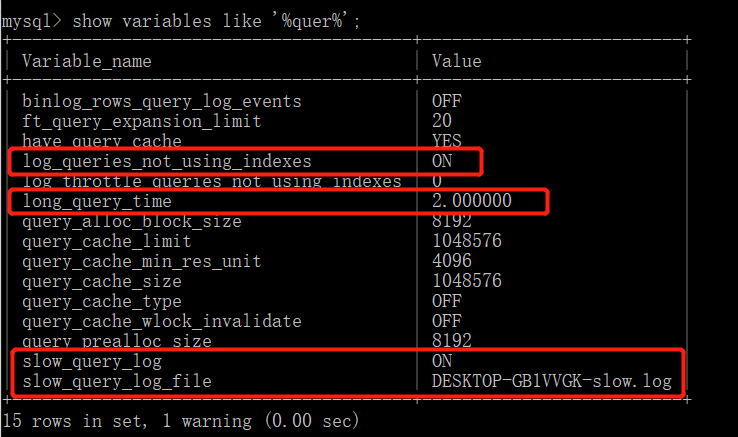
Task: Click the 8192 value of query_prealloc_size
Action: coord(451,340)
